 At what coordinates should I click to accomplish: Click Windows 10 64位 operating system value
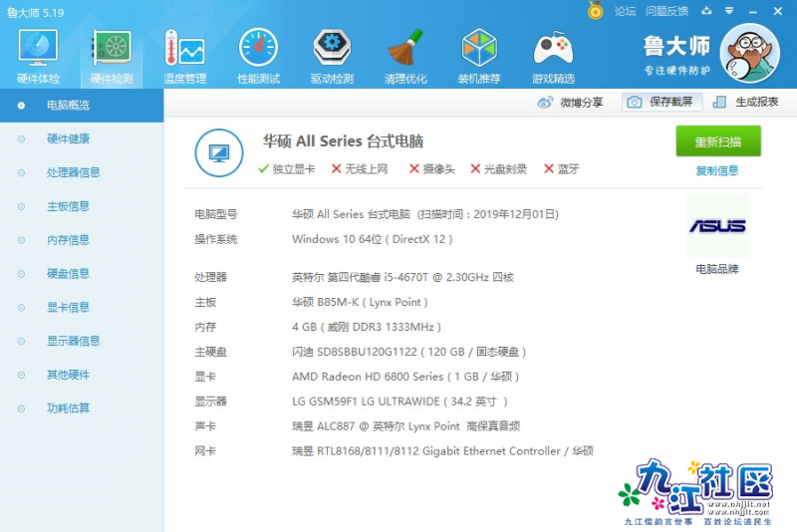point(372,239)
